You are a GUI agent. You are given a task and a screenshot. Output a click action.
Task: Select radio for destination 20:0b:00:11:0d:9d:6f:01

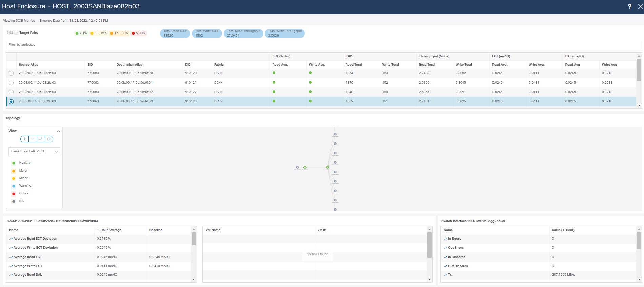[x=11, y=83]
